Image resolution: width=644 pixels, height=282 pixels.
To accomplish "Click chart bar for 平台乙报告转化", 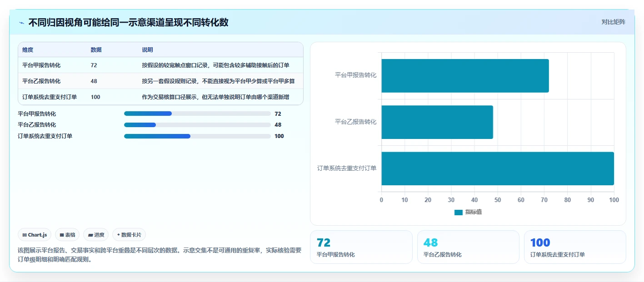I will click(437, 122).
